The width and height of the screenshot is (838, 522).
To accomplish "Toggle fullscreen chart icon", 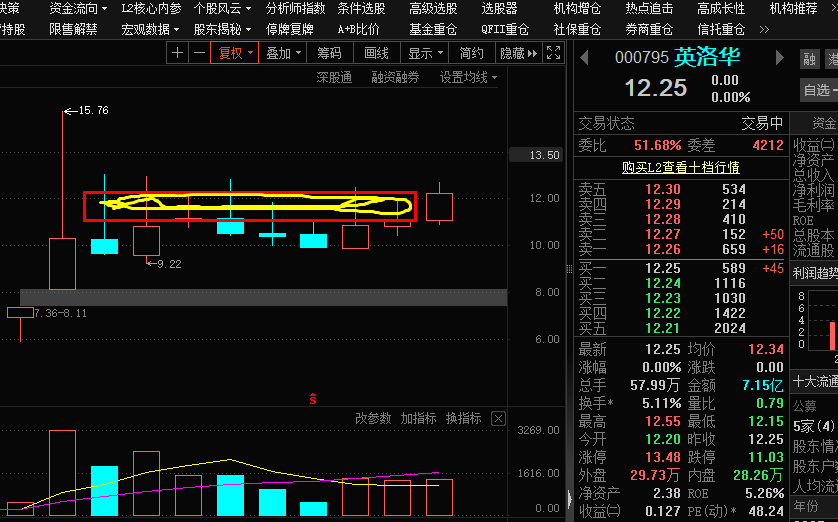I will (554, 53).
